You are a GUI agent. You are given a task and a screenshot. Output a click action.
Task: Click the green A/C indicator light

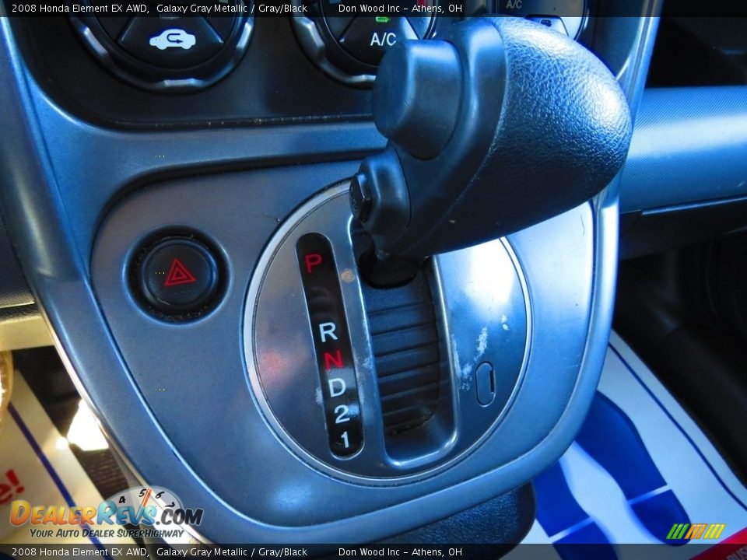click(x=382, y=19)
